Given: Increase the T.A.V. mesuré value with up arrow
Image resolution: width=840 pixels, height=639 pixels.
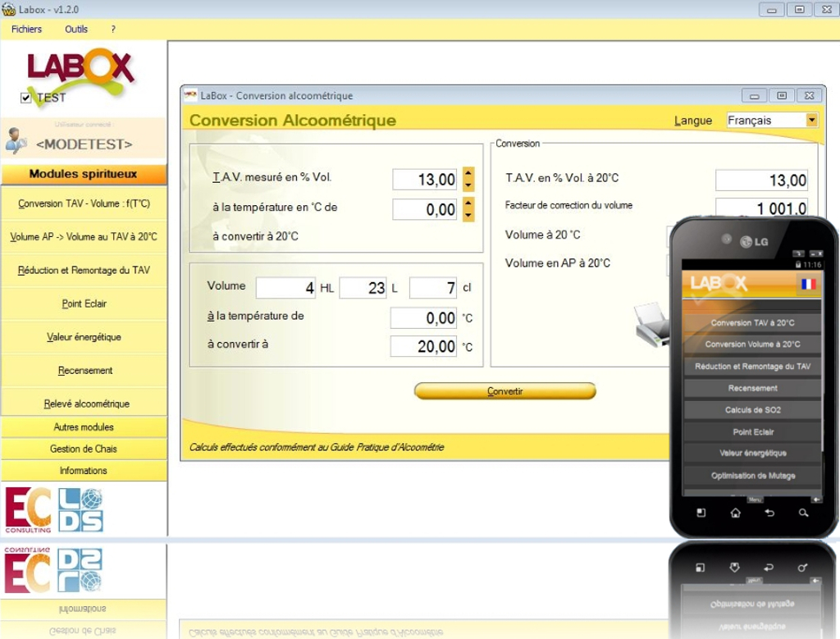Looking at the screenshot, I should coord(468,174).
